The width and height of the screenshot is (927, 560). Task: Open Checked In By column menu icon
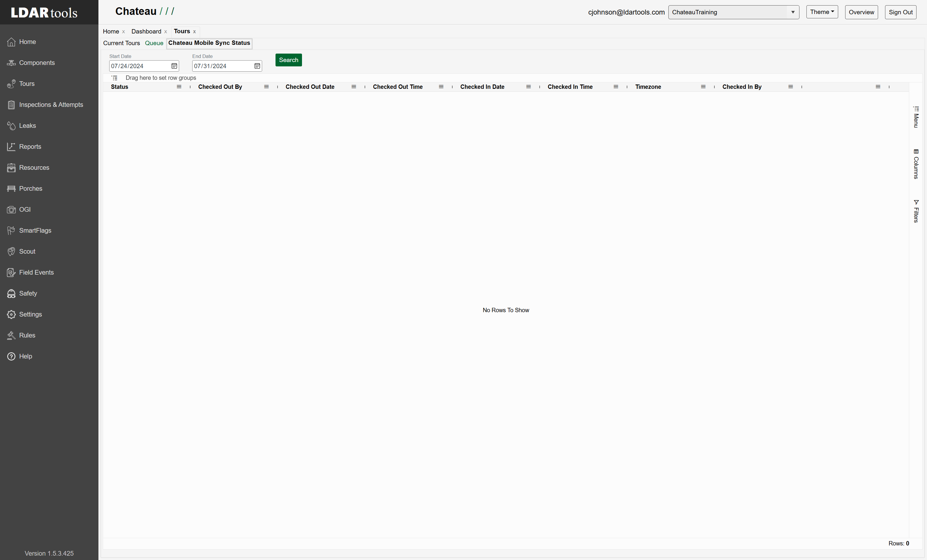(x=790, y=87)
